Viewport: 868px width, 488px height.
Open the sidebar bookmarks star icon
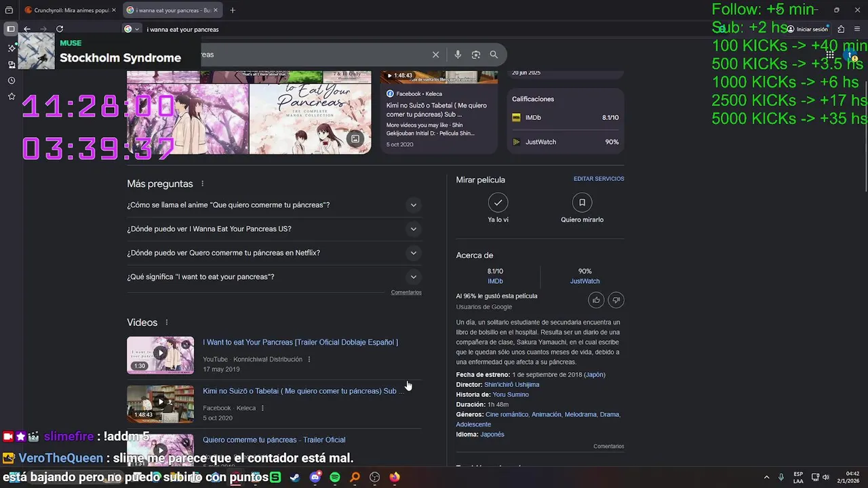12,97
